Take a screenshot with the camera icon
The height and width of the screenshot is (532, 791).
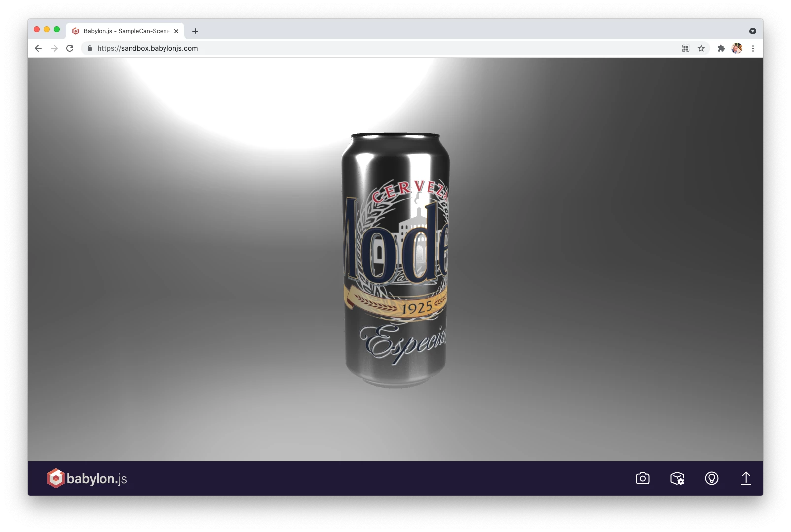(642, 478)
